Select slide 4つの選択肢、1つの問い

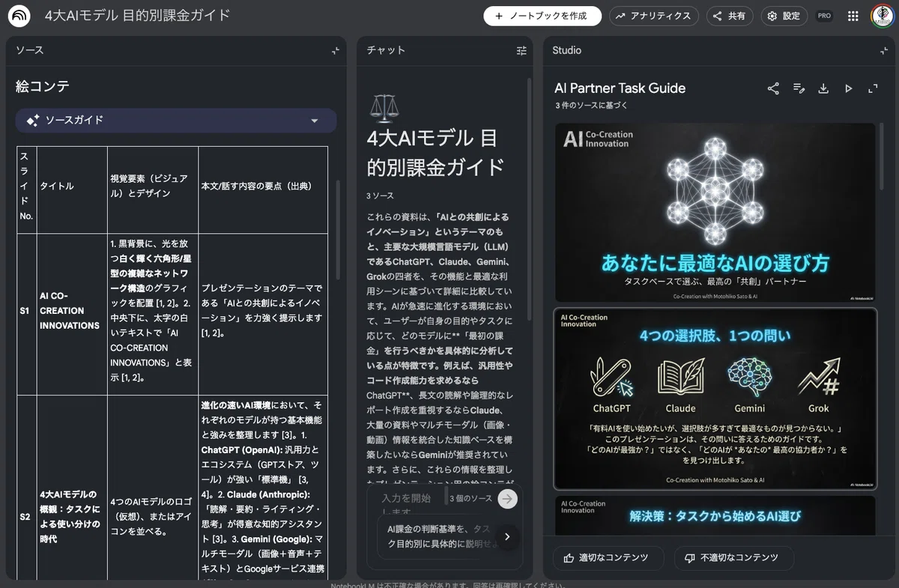(715, 398)
